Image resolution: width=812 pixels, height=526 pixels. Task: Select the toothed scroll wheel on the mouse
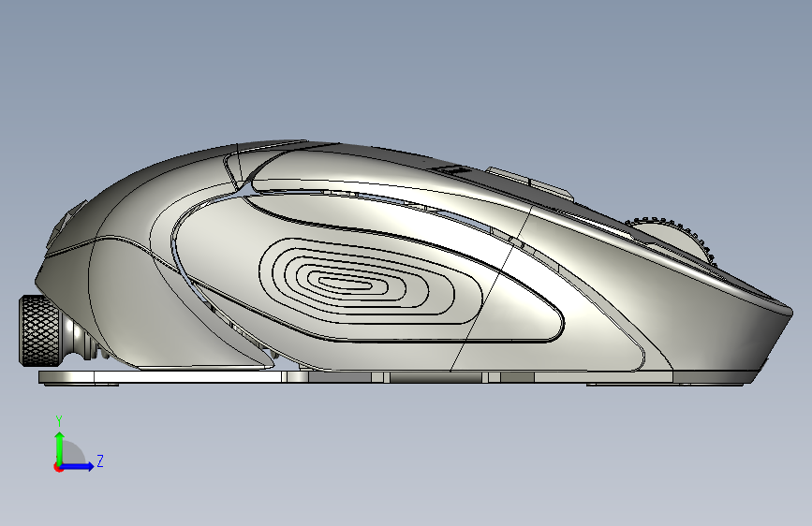point(673,241)
